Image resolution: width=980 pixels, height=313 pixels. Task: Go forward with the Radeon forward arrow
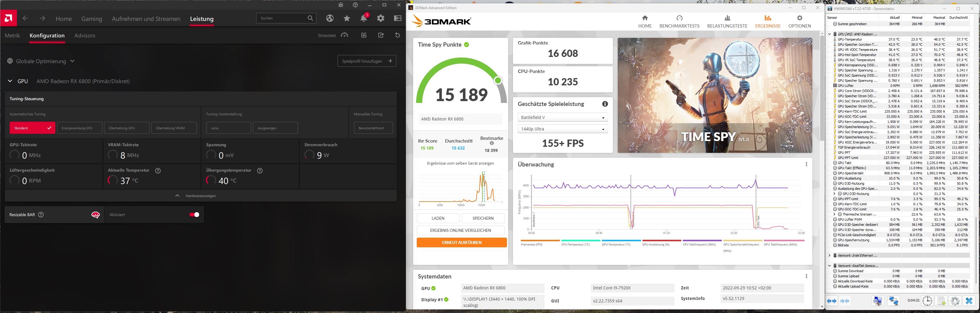pyautogui.click(x=42, y=18)
